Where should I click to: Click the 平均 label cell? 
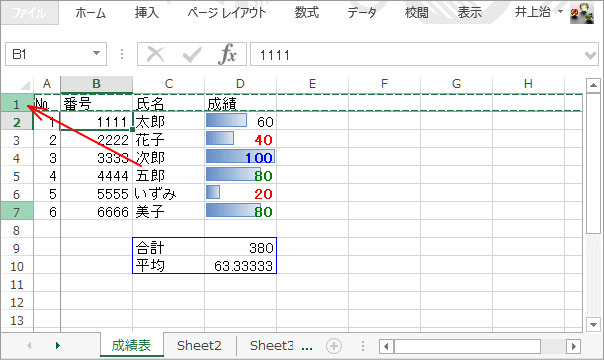click(x=169, y=266)
